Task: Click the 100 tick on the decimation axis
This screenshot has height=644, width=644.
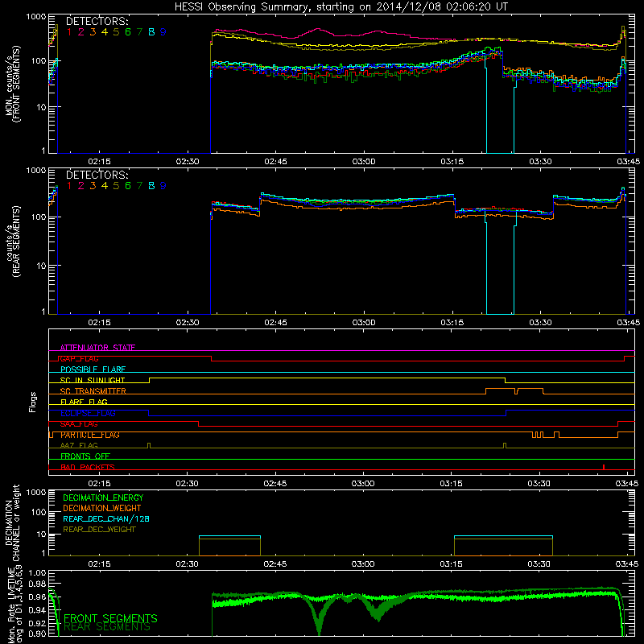Action: (39, 512)
